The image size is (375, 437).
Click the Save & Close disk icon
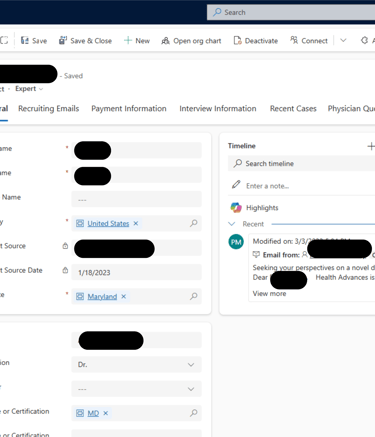(63, 40)
